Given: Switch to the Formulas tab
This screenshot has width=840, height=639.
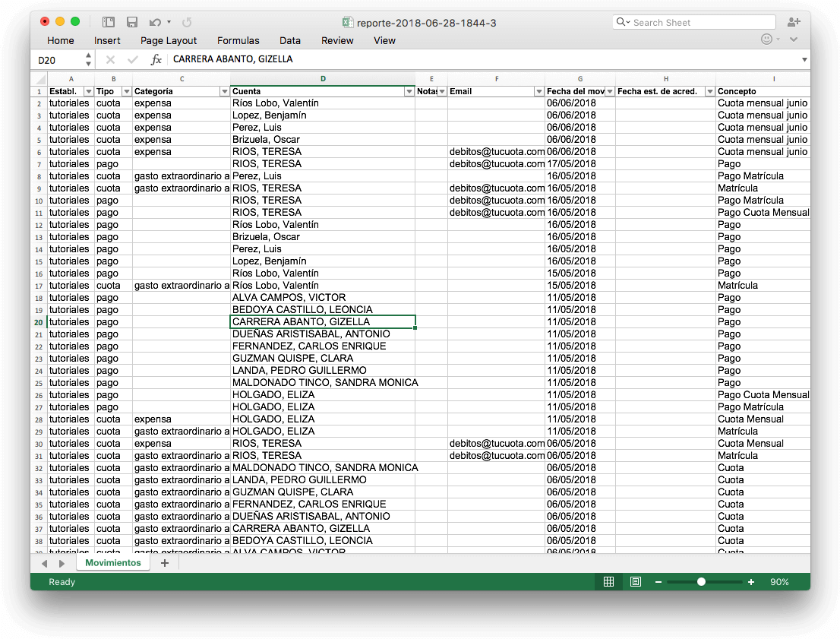Looking at the screenshot, I should coord(238,40).
